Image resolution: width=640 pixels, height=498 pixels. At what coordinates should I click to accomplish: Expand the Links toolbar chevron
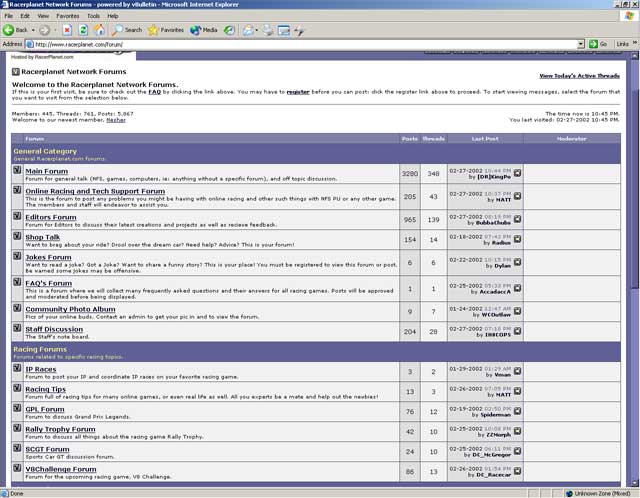pyautogui.click(x=635, y=43)
